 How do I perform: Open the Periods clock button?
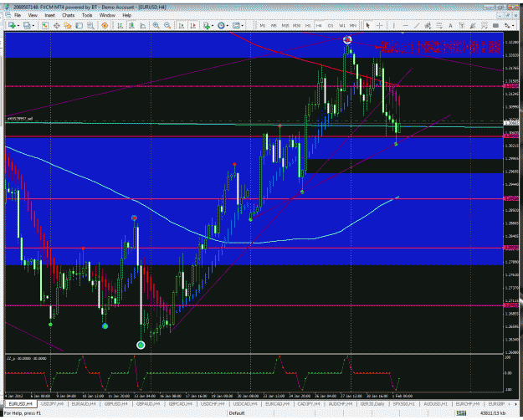click(221, 25)
